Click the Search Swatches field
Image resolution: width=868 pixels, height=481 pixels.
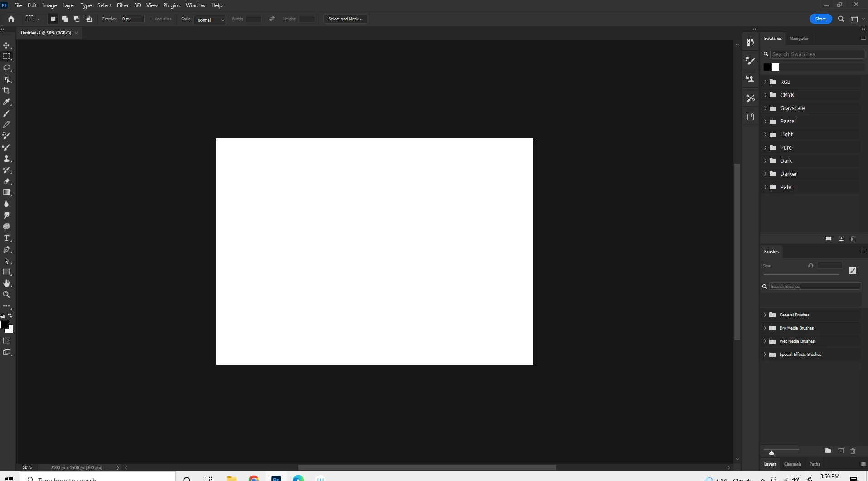(817, 54)
